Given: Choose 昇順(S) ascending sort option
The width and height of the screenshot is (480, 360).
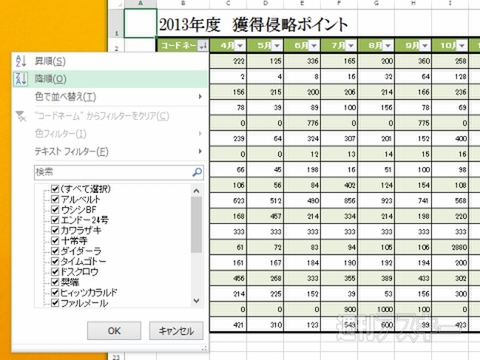Looking at the screenshot, I should click(x=110, y=61).
